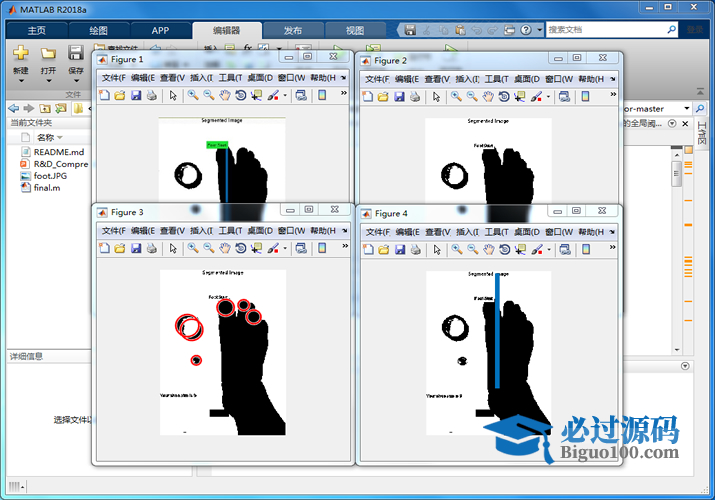Click the 名称 column header sort arrow

pyautogui.click(x=60, y=138)
